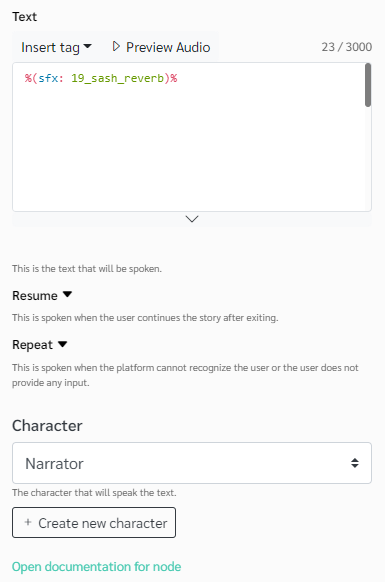The width and height of the screenshot is (385, 582).
Task: Open the Character dropdown showing Narrator
Action: point(192,463)
